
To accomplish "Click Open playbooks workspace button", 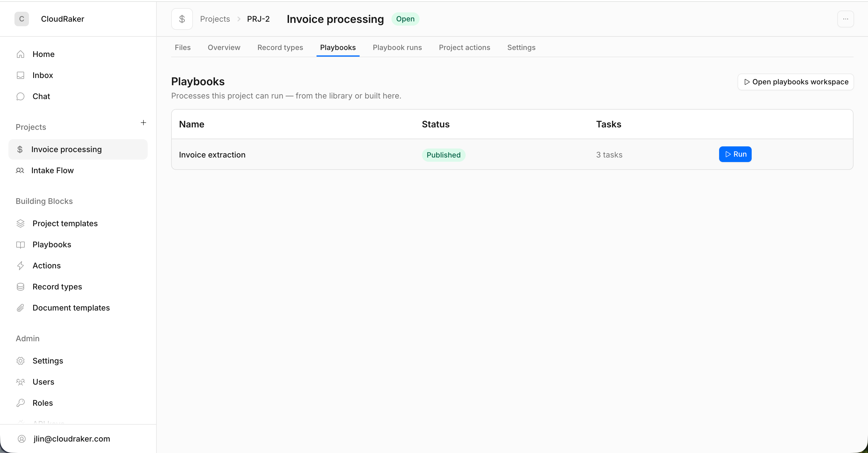I will pyautogui.click(x=795, y=82).
